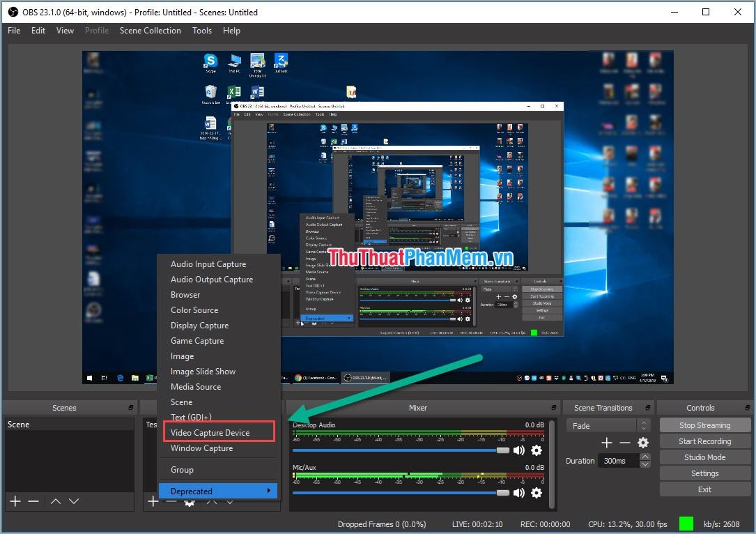
Task: Open Settings from the Controls panel
Action: click(704, 473)
